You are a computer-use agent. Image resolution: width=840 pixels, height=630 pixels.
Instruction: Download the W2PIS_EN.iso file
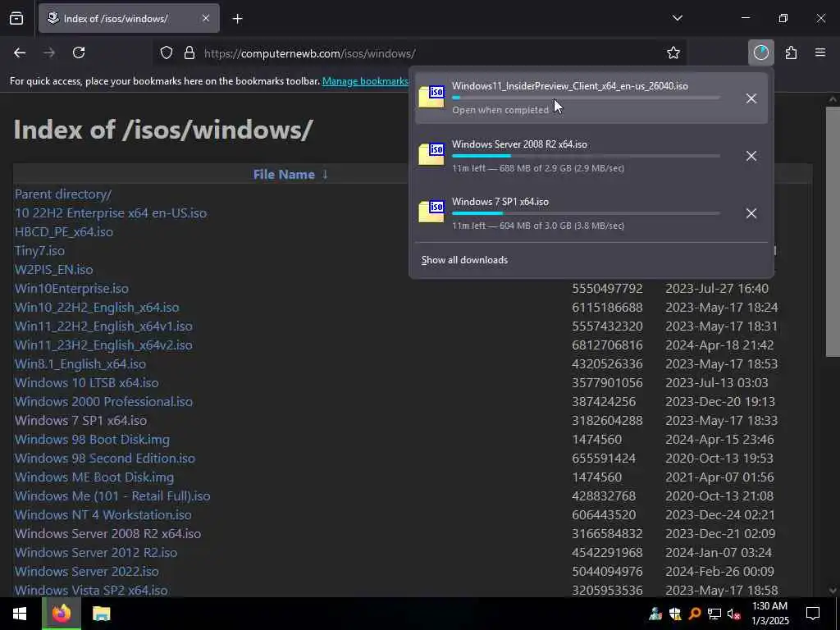pyautogui.click(x=53, y=269)
